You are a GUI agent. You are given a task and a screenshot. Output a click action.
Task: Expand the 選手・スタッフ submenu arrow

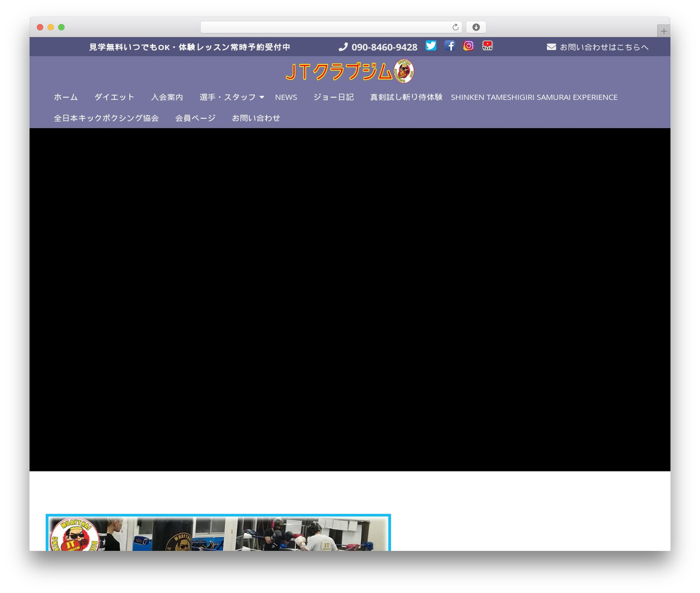262,97
